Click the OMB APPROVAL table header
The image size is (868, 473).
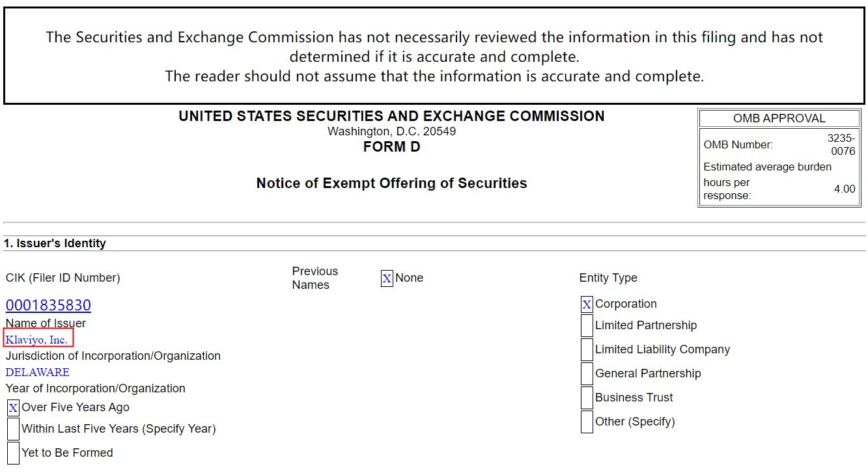pyautogui.click(x=779, y=118)
